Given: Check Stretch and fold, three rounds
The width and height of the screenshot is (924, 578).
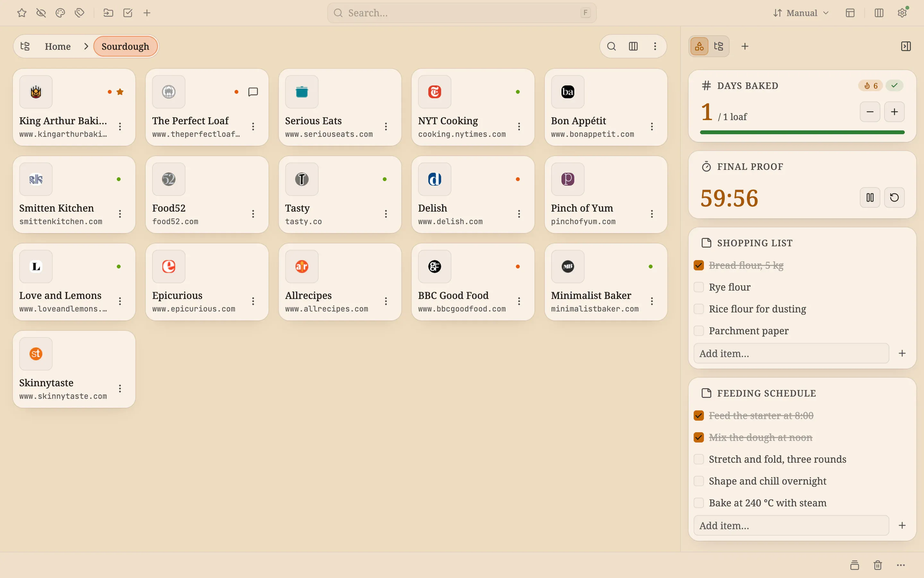Looking at the screenshot, I should pyautogui.click(x=699, y=459).
